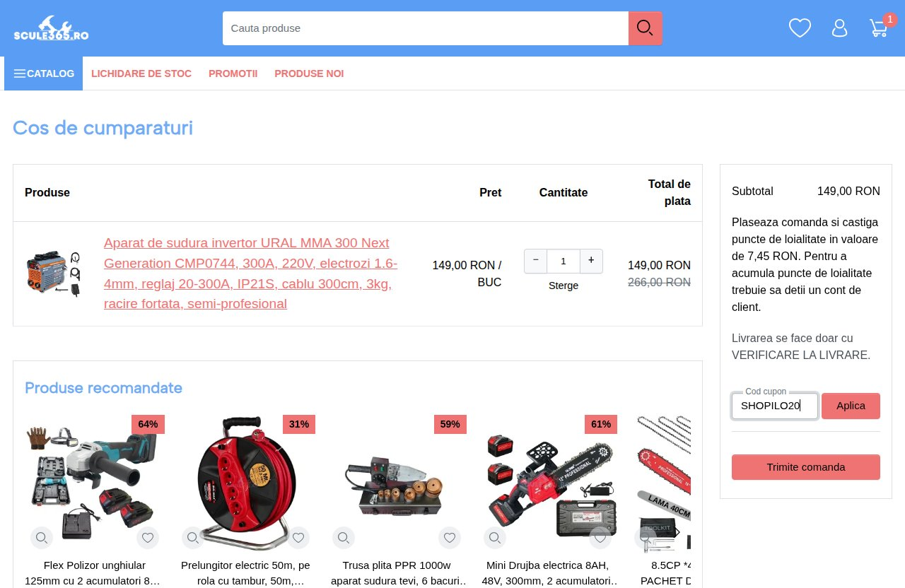Open the PROMOTII menu item

pyautogui.click(x=233, y=73)
